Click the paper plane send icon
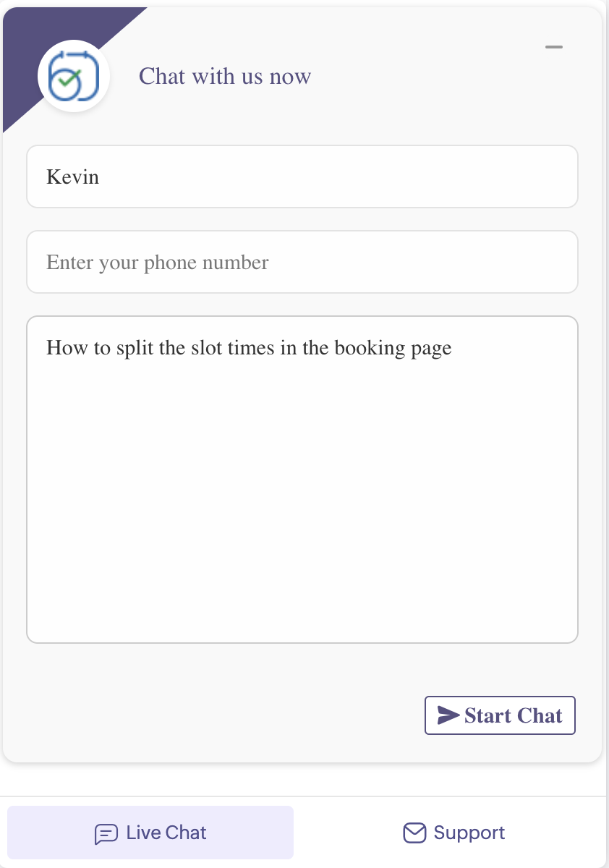Screen dimensions: 609x868 coord(448,715)
